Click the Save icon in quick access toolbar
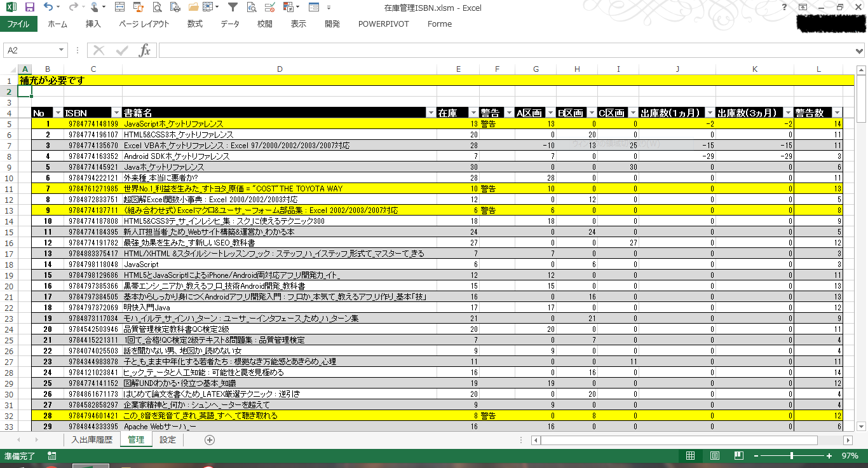Screen dimensions: 868x468 (30, 8)
